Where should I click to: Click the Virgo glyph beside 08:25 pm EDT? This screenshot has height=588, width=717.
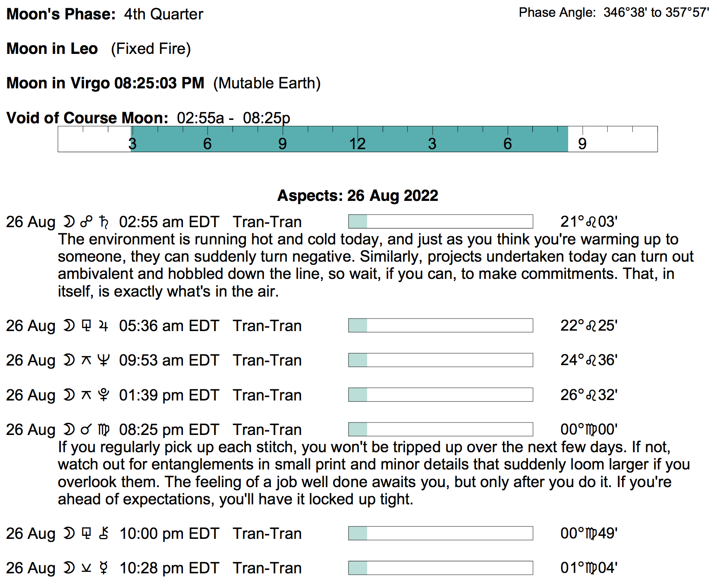coord(104,430)
